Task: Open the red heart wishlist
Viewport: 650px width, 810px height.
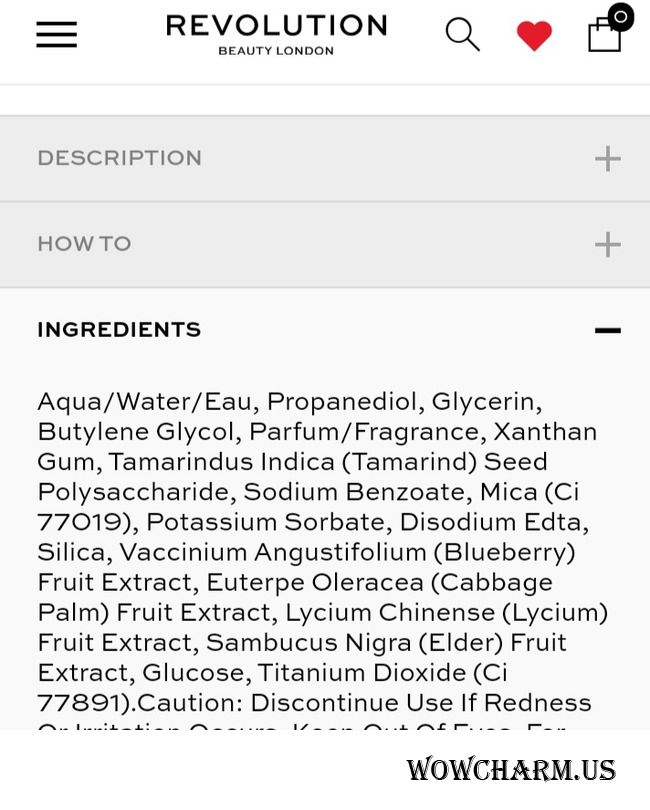Action: pos(534,36)
